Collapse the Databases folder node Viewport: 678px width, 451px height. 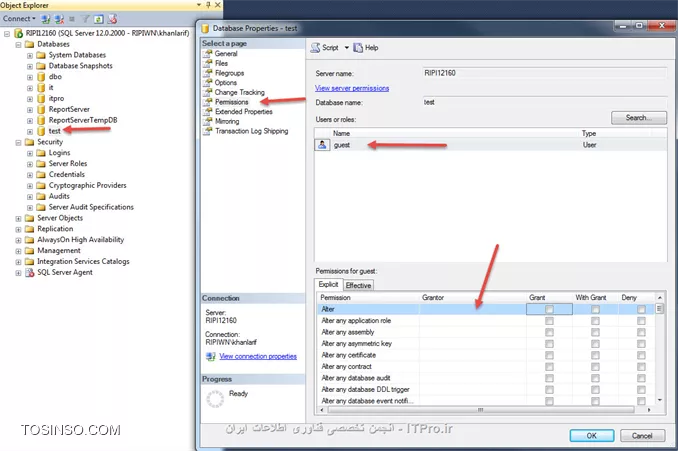coord(18,45)
